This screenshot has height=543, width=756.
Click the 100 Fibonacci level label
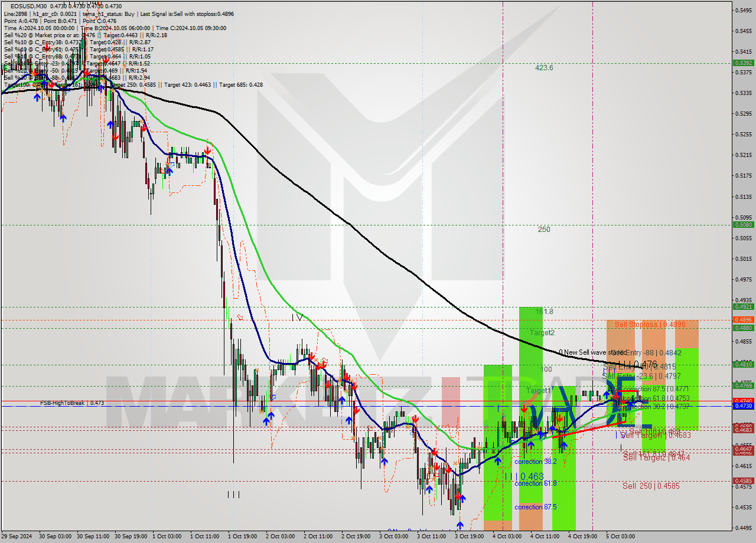546,369
